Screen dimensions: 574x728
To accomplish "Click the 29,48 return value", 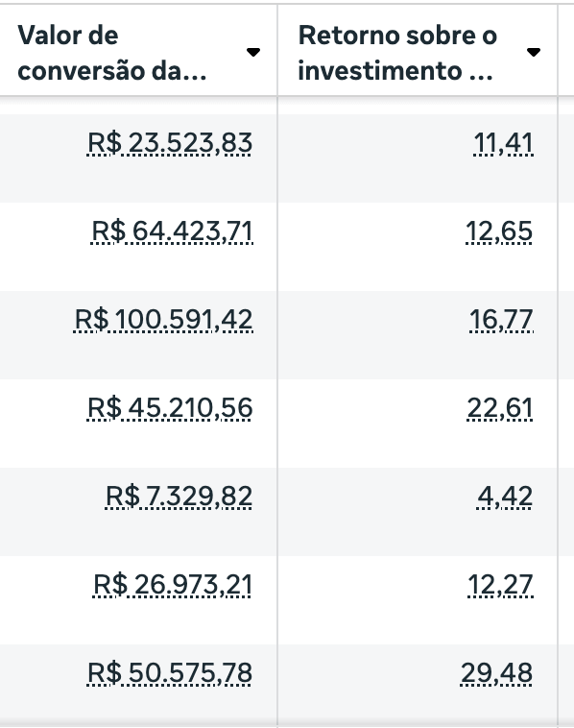I will 496,673.
